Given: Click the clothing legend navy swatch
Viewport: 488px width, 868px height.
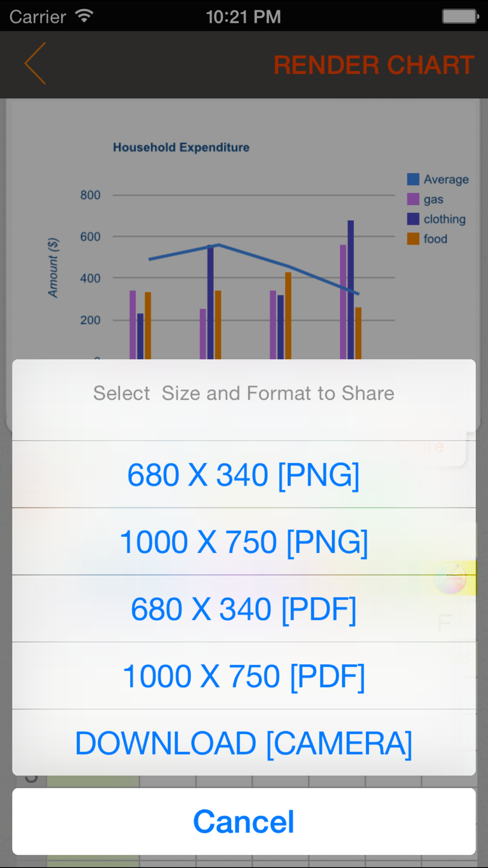Looking at the screenshot, I should (x=413, y=219).
